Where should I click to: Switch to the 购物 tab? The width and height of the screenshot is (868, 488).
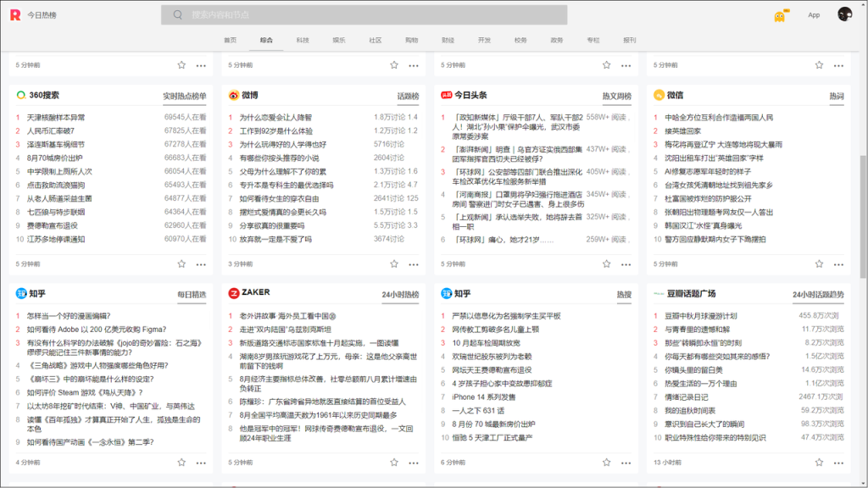coord(411,41)
